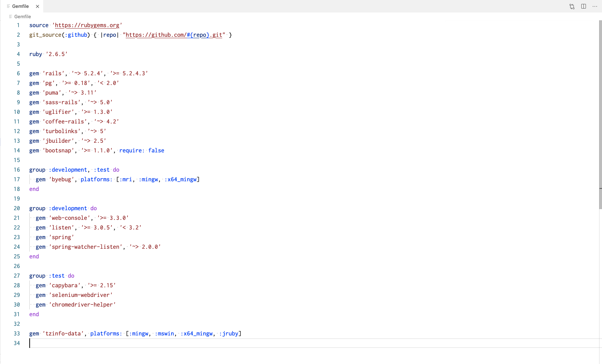Select the Gemfile tab

pyautogui.click(x=21, y=6)
